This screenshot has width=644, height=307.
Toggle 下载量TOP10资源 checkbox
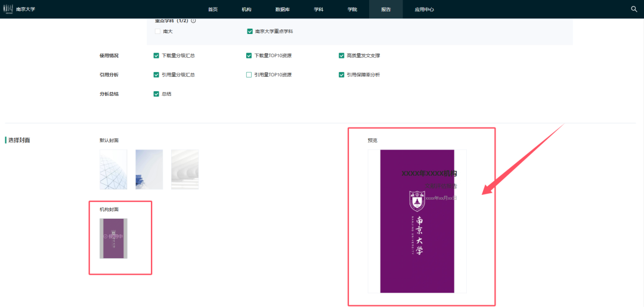pyautogui.click(x=249, y=55)
